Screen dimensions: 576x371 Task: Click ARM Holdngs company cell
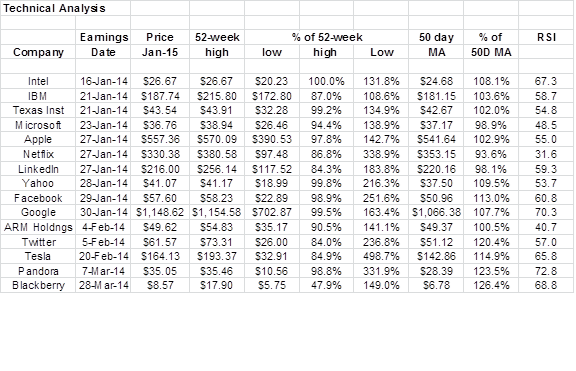38,227
